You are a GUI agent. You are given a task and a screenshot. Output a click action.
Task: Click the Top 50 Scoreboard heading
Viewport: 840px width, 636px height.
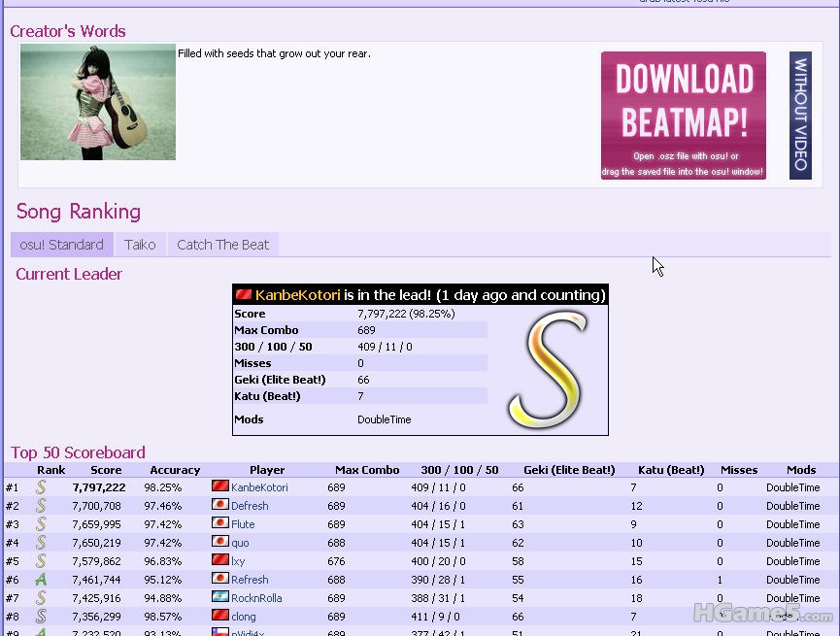click(79, 452)
